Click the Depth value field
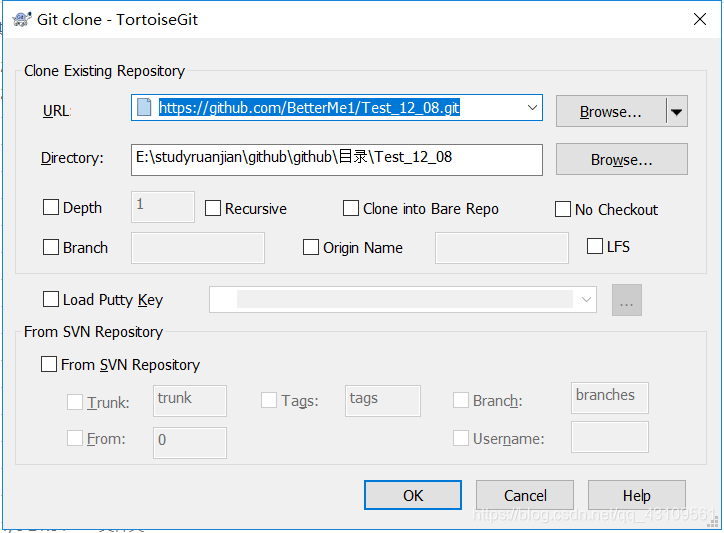 (x=163, y=207)
